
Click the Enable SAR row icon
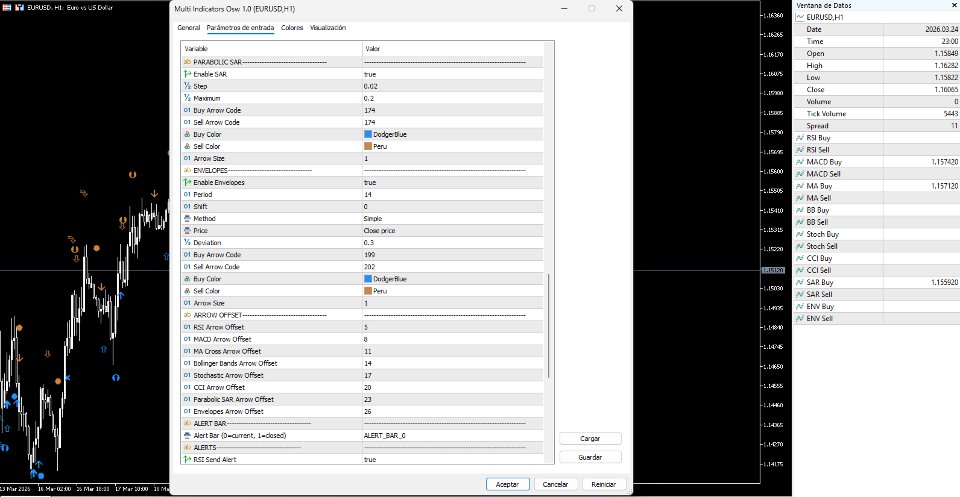click(x=187, y=74)
